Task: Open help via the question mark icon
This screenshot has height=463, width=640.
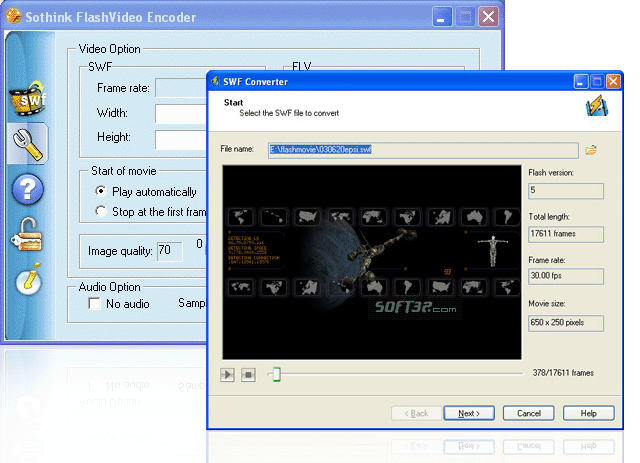Action: [x=28, y=189]
